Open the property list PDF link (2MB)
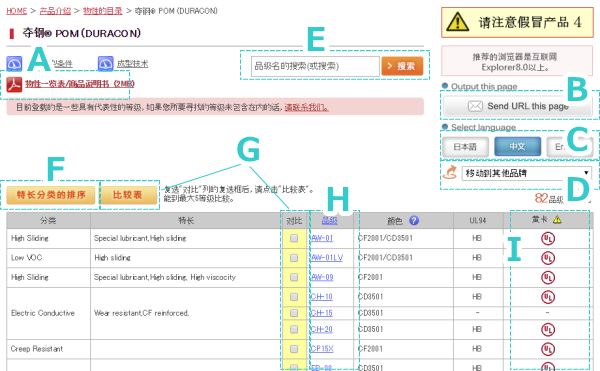Screen dimensions: 600x371 (80, 84)
